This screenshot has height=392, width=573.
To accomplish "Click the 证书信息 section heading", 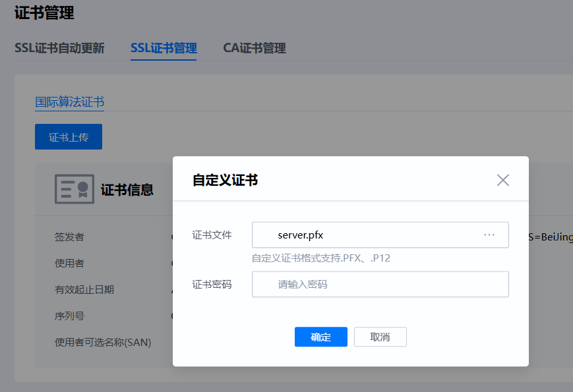I will click(x=127, y=190).
